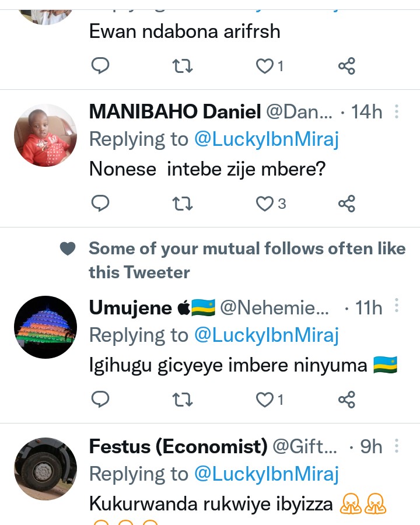Open MANIBAHO Daniel's profile picture
Screen dimensions: 420x525
pyautogui.click(x=45, y=135)
